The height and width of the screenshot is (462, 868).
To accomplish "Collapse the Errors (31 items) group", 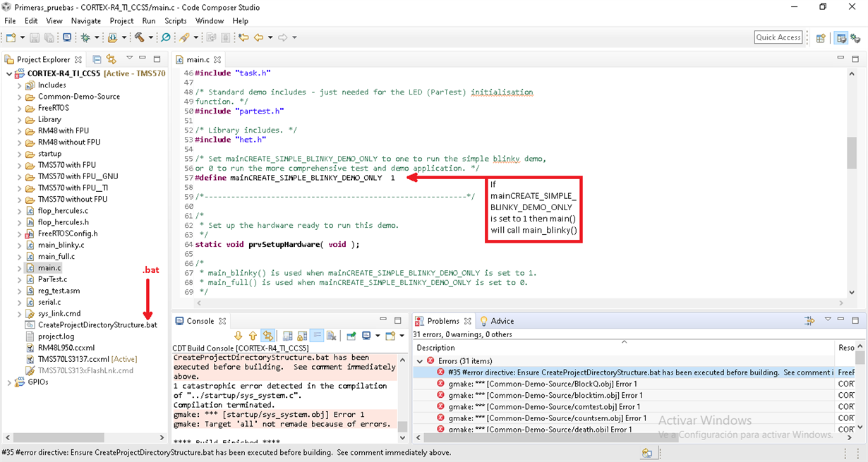I will click(421, 360).
